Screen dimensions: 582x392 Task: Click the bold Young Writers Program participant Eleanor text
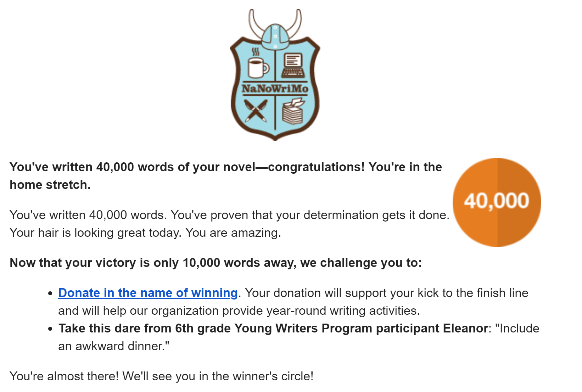pyautogui.click(x=273, y=328)
